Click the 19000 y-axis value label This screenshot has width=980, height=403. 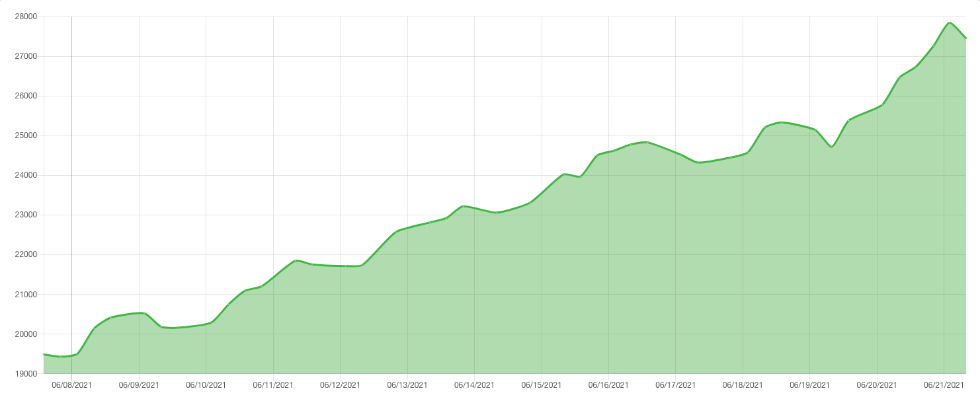click(26, 373)
